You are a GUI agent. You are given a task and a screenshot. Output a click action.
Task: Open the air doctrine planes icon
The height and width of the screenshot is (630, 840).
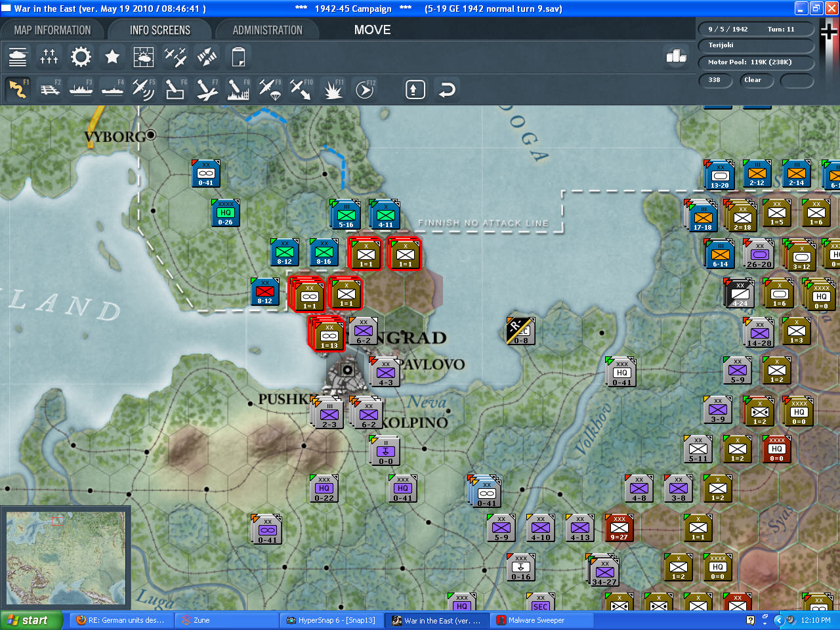[x=175, y=57]
